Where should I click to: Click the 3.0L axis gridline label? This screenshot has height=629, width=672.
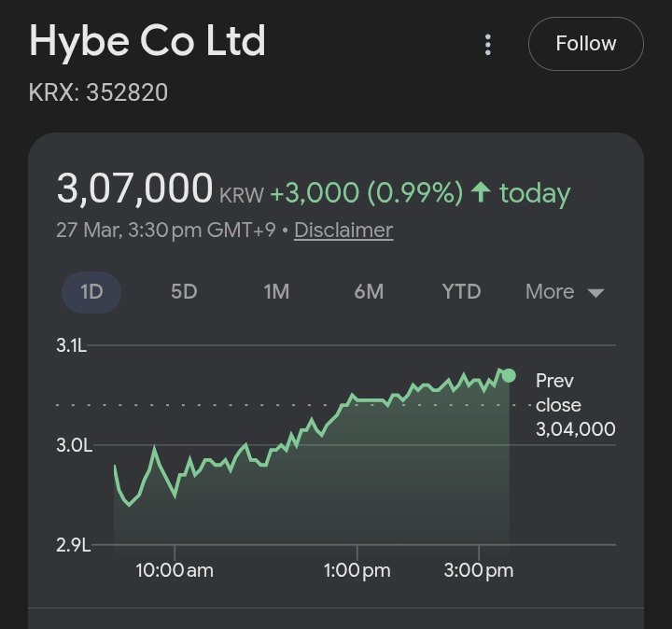coord(74,445)
